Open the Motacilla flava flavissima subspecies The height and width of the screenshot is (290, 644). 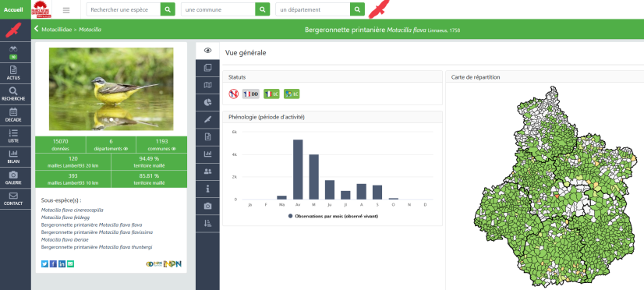97,232
